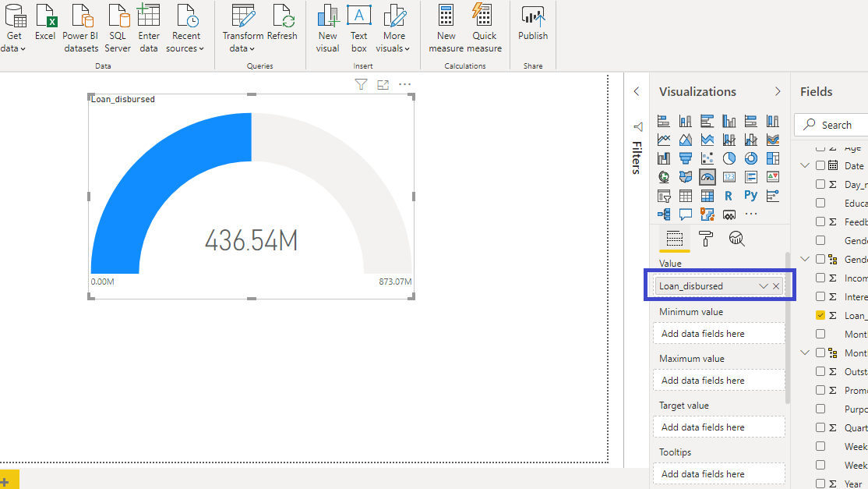The image size is (868, 489).
Task: Check the Year field checkbox
Action: click(x=820, y=484)
